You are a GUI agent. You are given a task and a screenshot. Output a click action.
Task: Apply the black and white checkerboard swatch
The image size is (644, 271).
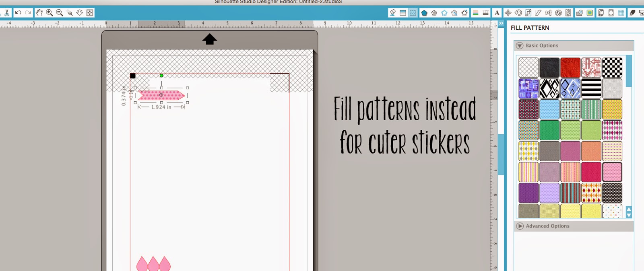[x=612, y=68]
